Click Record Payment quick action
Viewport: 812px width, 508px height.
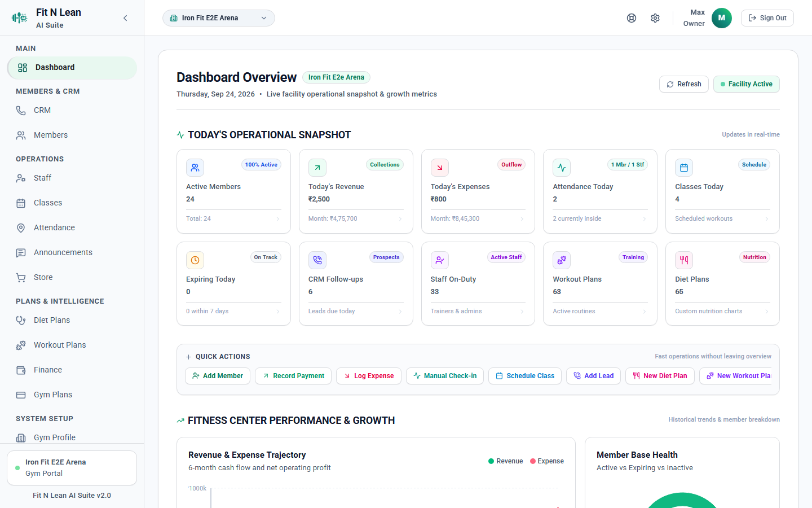click(x=293, y=376)
